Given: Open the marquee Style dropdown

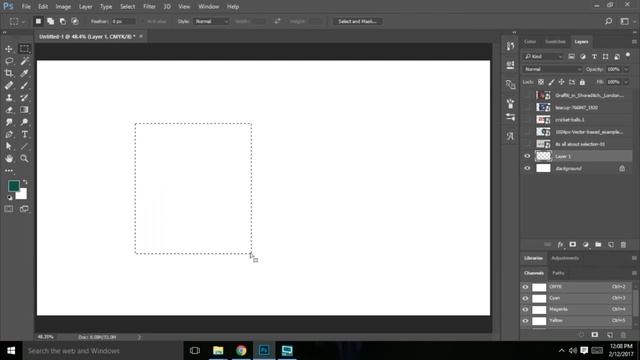Looking at the screenshot, I should click(x=211, y=21).
